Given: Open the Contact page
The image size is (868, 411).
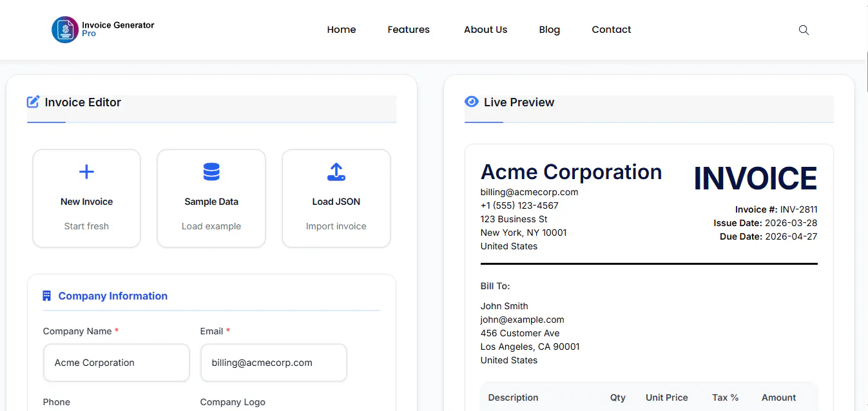Looking at the screenshot, I should (x=612, y=30).
